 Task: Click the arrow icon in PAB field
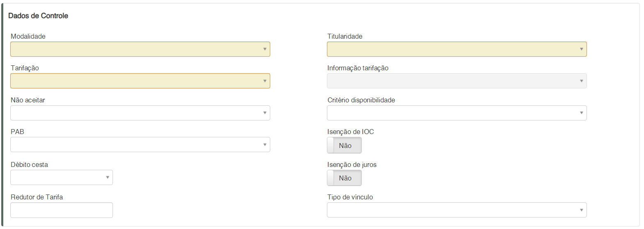click(265, 145)
